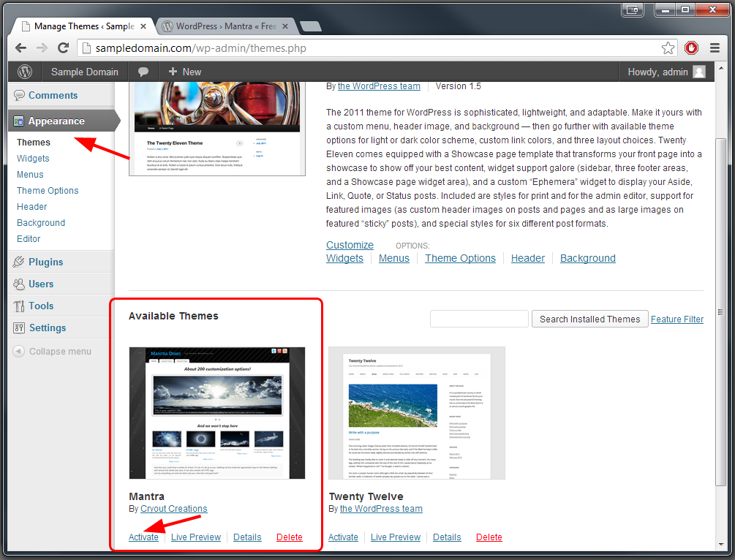Viewport: 735px width, 560px height.
Task: Reload the page with the refresh icon
Action: (x=64, y=48)
